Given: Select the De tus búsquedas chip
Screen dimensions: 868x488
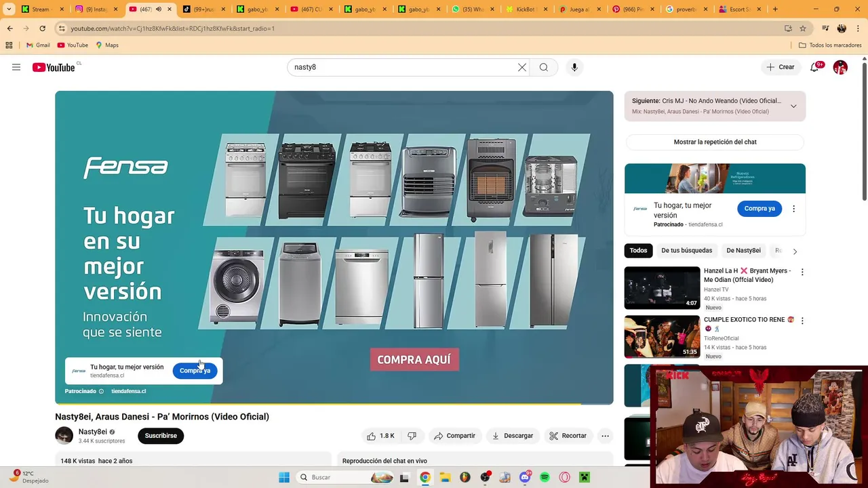Looking at the screenshot, I should pos(686,251).
